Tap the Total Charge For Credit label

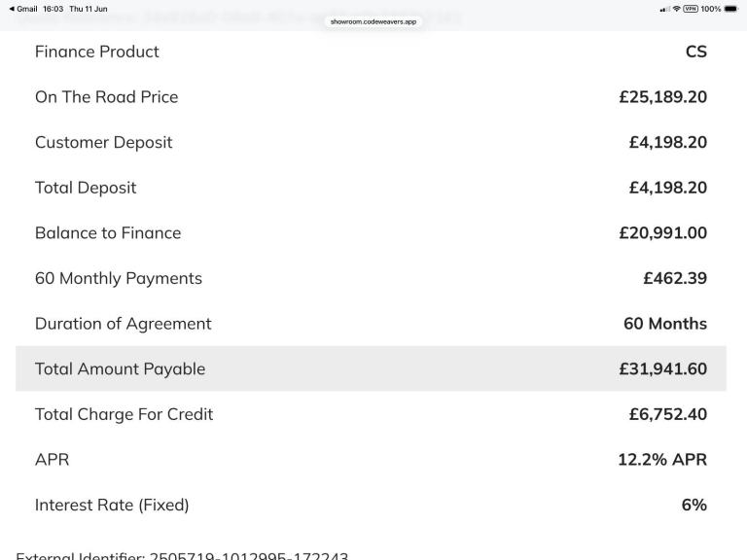(x=124, y=414)
